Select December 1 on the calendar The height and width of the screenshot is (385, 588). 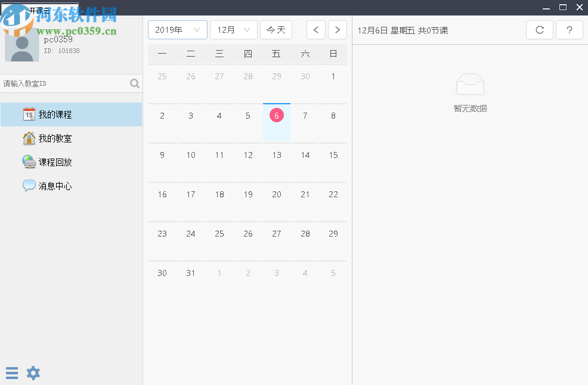coord(333,84)
